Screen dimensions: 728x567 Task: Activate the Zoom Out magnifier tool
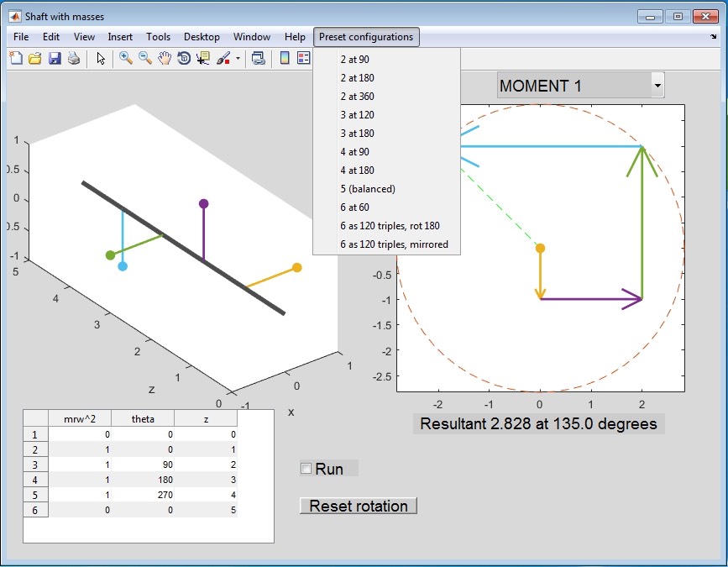(145, 58)
